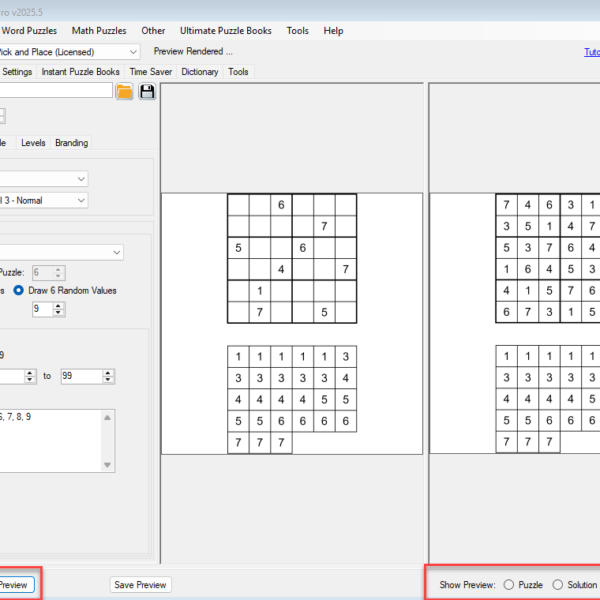Screen dimensions: 600x600
Task: Click the highlighted Preview button
Action: tap(14, 585)
